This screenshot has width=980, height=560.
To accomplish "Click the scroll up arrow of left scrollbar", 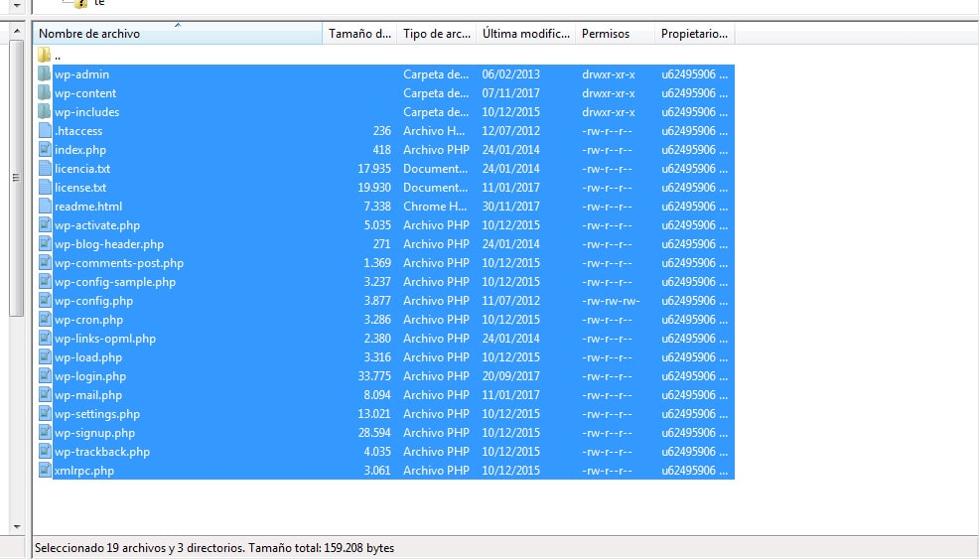I will [15, 31].
